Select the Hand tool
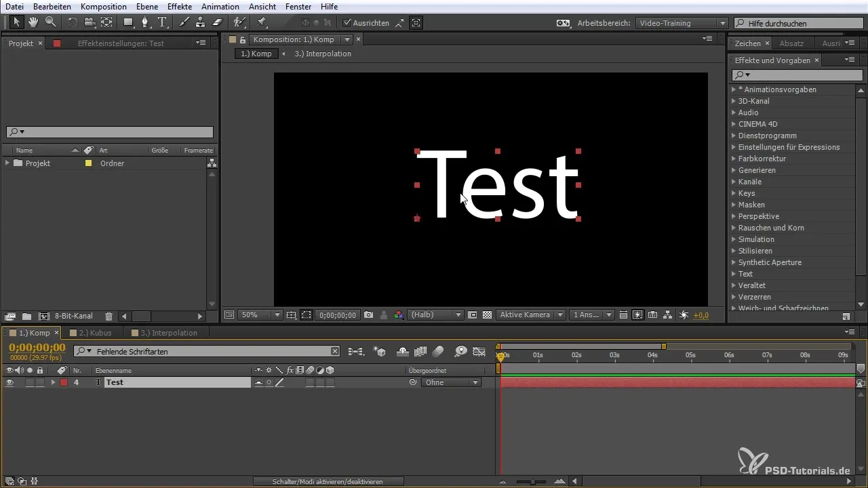 [33, 22]
